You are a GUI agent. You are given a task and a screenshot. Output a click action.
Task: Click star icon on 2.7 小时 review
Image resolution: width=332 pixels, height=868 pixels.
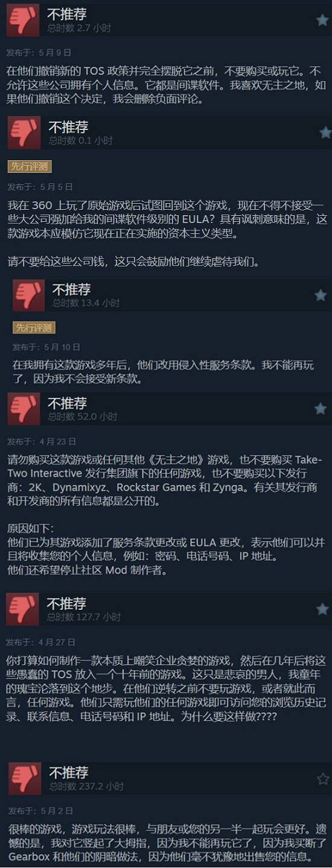322,20
